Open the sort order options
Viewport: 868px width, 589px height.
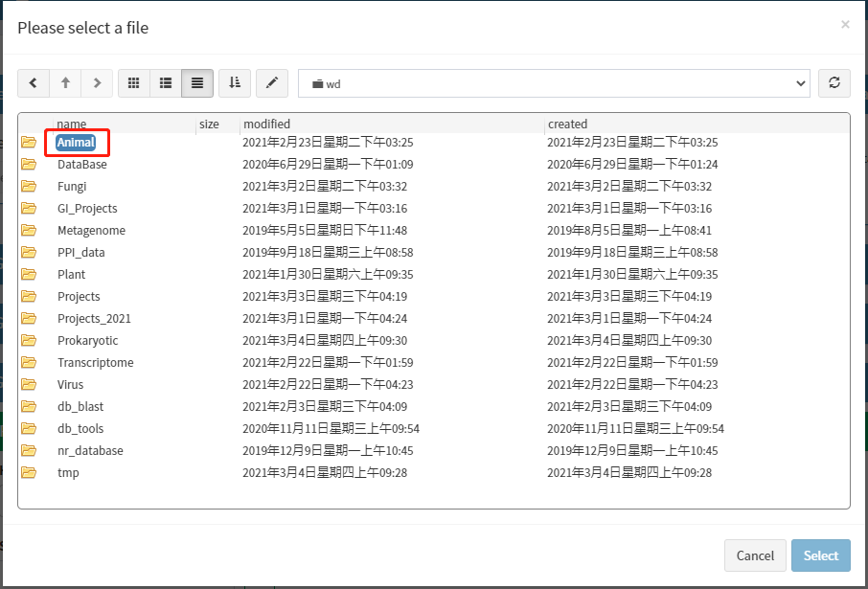click(235, 83)
